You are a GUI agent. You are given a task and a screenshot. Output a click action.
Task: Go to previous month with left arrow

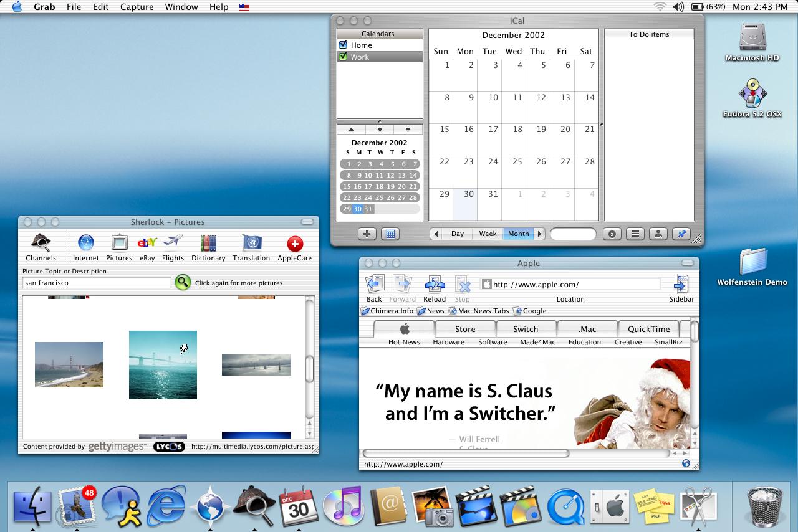(x=436, y=234)
